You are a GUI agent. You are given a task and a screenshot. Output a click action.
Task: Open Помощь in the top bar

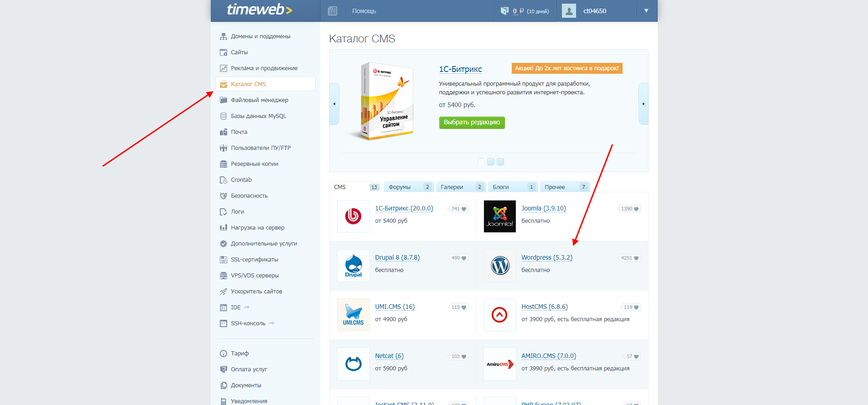coord(364,11)
